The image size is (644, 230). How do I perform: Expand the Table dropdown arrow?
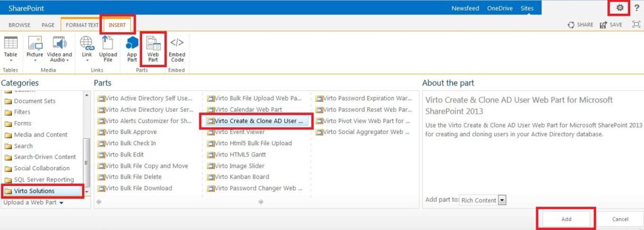[x=11, y=60]
